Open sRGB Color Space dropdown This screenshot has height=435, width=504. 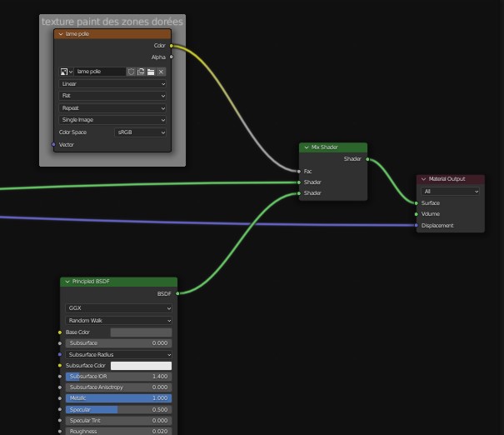(140, 132)
